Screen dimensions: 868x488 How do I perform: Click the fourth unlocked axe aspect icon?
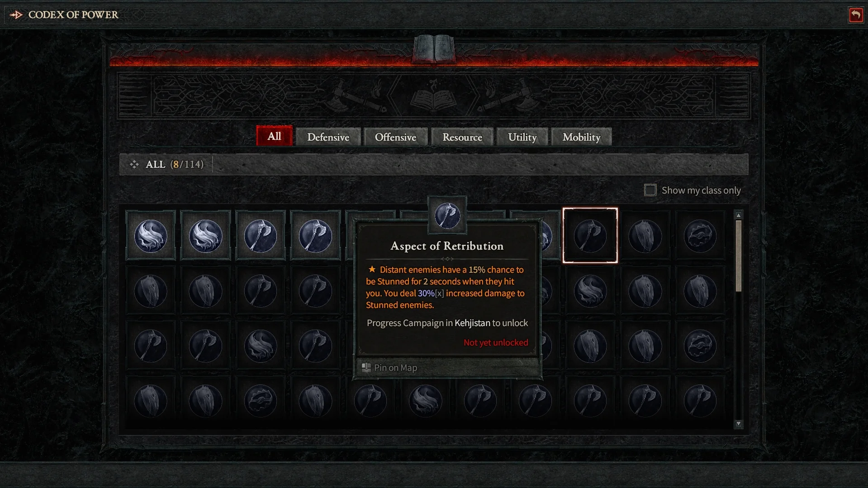point(315,236)
